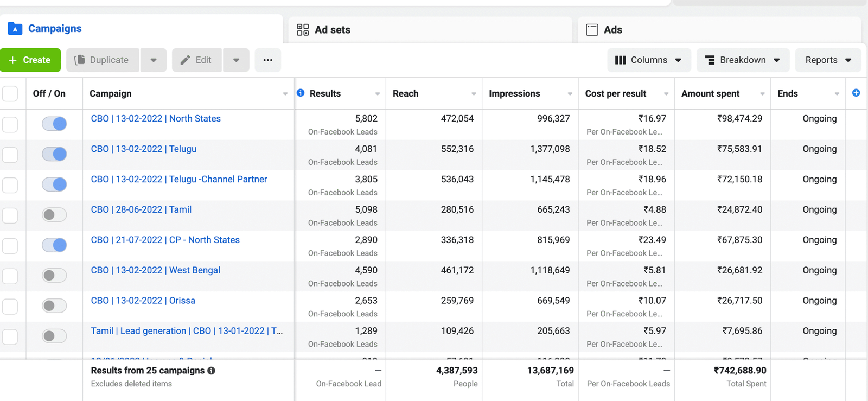Open the CBO West Bengal campaign link

pyautogui.click(x=155, y=270)
